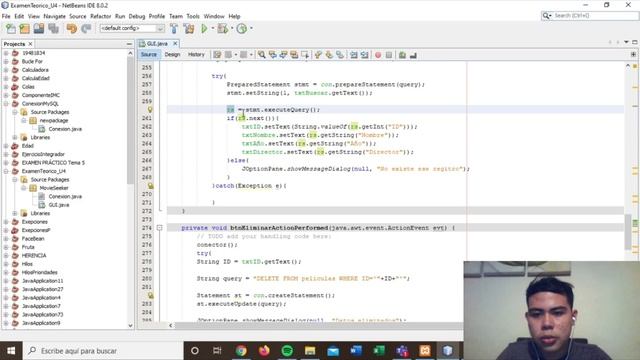Click the Shift Line Right icon
This screenshot has width=640, height=360.
click(364, 55)
